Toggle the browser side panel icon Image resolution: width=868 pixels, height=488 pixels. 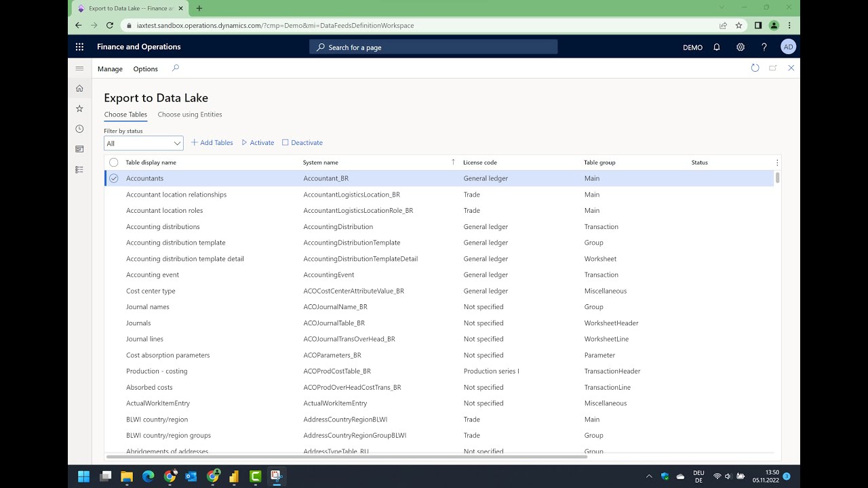click(758, 25)
